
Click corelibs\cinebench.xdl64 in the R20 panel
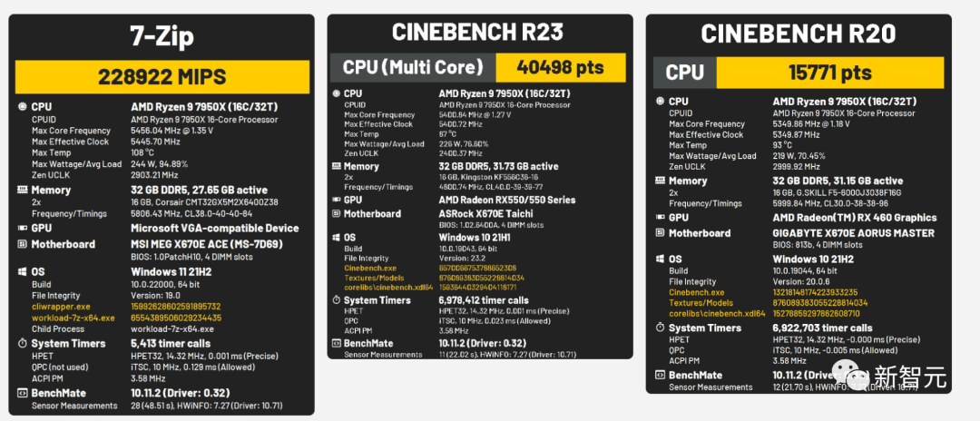coord(714,313)
